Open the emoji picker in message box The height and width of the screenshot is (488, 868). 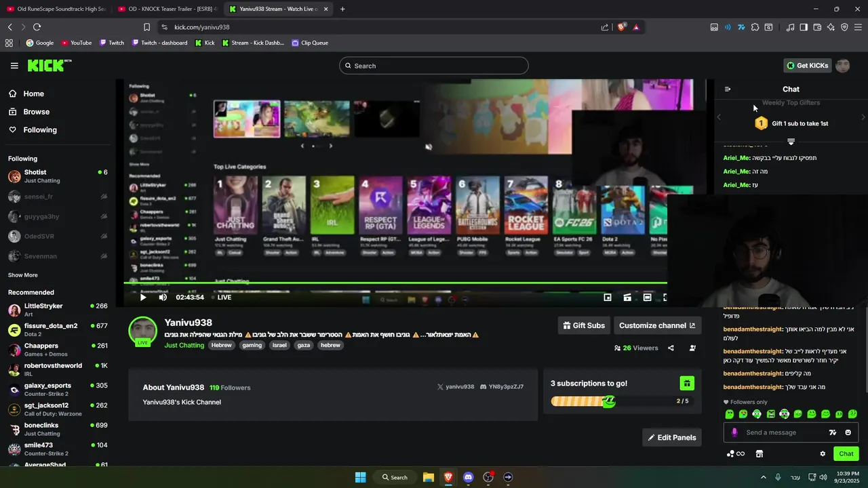point(848,432)
